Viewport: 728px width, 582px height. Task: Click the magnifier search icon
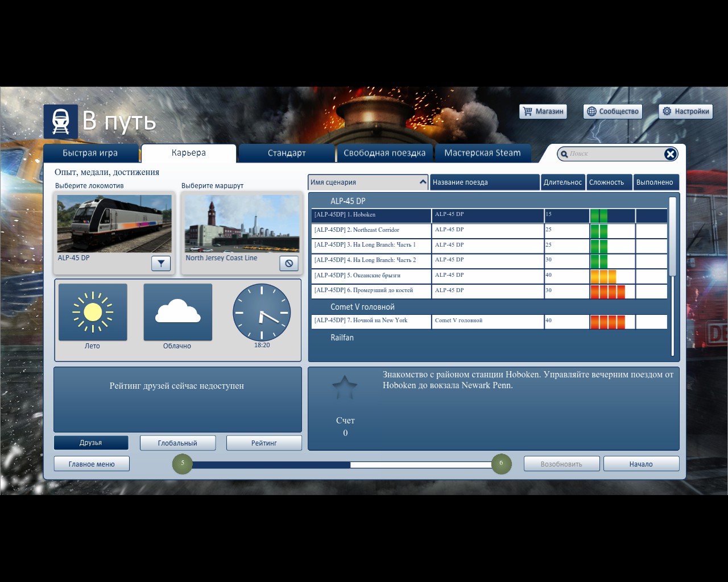(564, 154)
